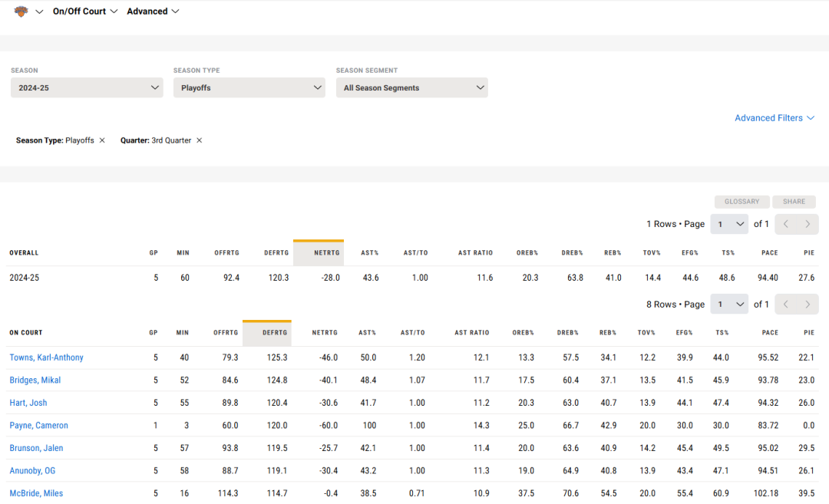Click the Glossary button

click(x=741, y=202)
